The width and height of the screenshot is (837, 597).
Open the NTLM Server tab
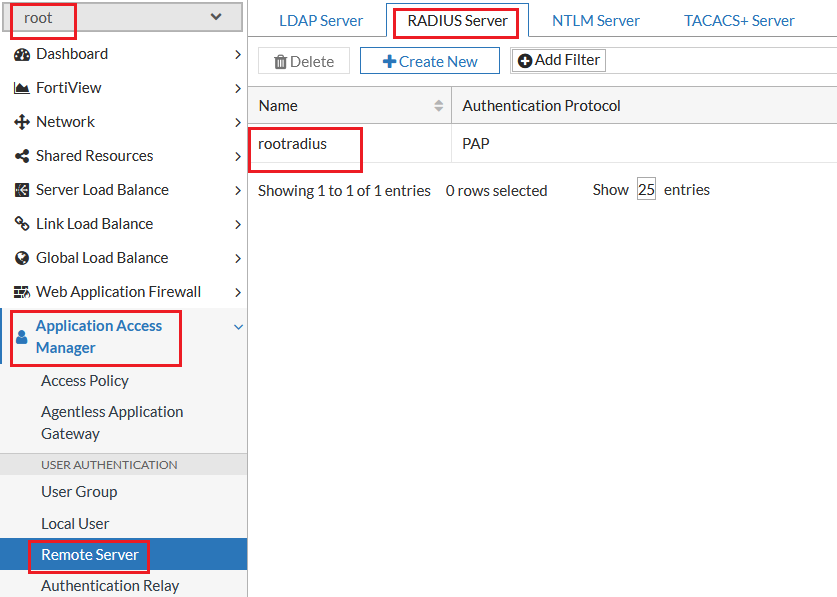[595, 21]
